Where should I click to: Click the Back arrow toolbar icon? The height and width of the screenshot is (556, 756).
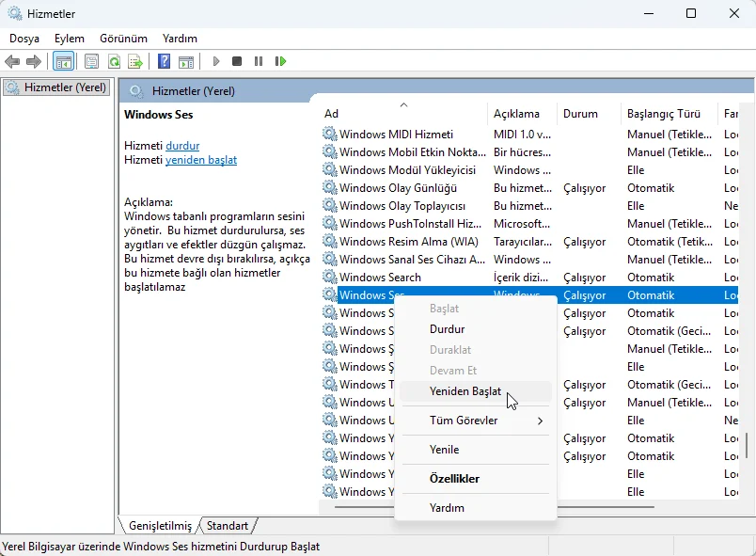pos(12,61)
